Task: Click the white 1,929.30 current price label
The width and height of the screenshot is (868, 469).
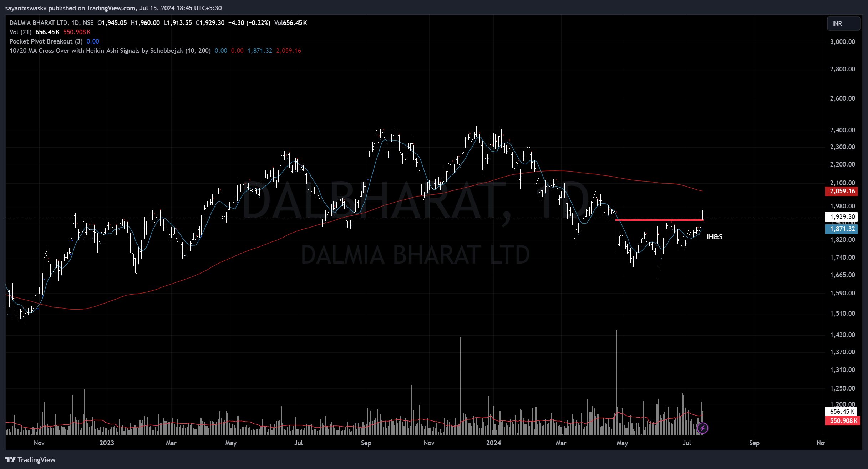Action: pyautogui.click(x=842, y=217)
